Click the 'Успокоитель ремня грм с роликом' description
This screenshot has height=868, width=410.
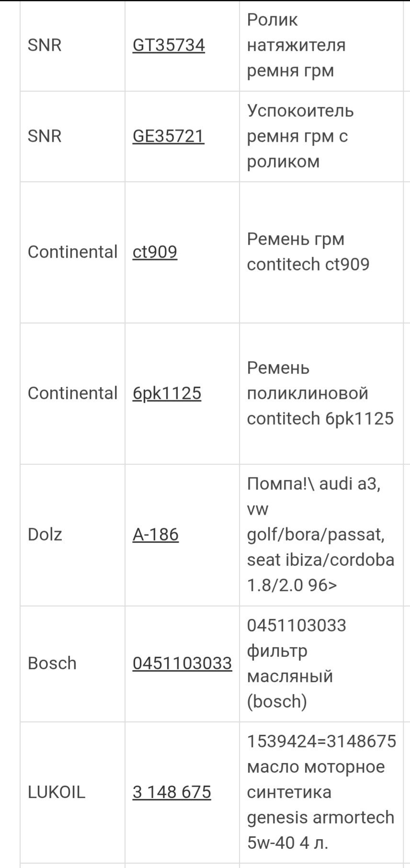300,136
